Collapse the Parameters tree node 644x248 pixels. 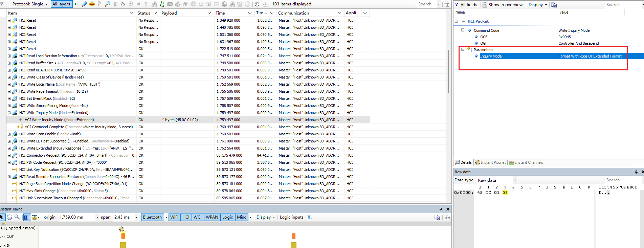pyautogui.click(x=463, y=49)
